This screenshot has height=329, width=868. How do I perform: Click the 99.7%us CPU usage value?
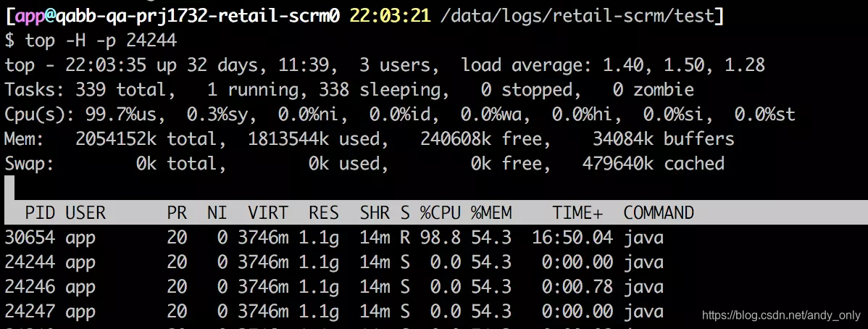(x=125, y=114)
